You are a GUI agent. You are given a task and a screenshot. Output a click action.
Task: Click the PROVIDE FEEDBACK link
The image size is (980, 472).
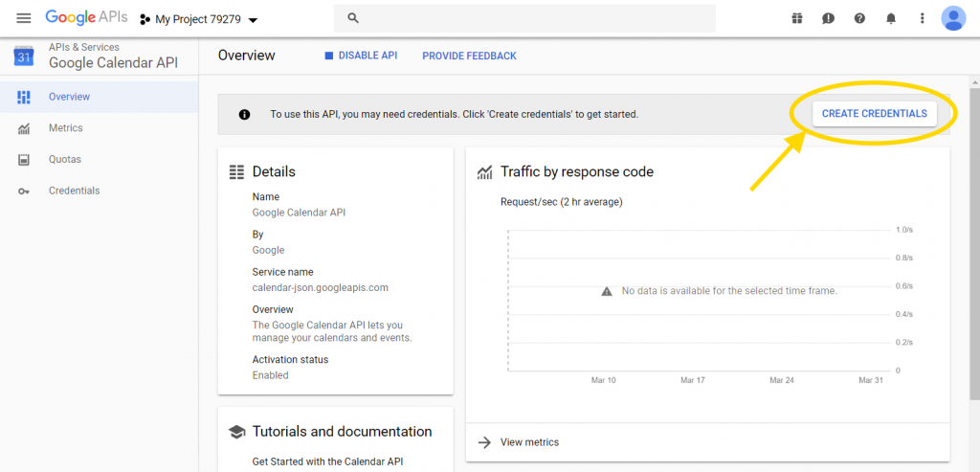point(469,56)
